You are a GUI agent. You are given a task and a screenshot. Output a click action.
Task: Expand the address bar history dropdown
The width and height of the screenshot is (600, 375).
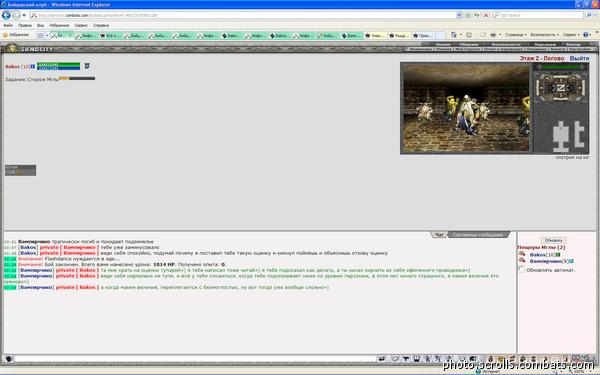click(459, 15)
